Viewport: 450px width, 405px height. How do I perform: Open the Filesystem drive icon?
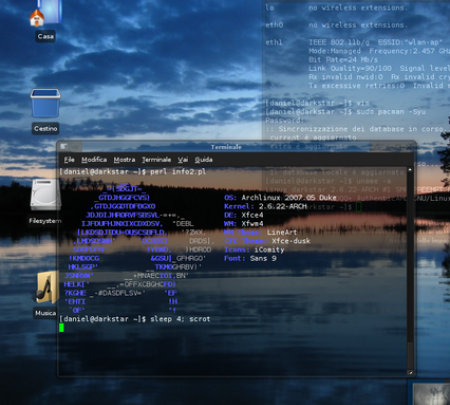(x=45, y=195)
